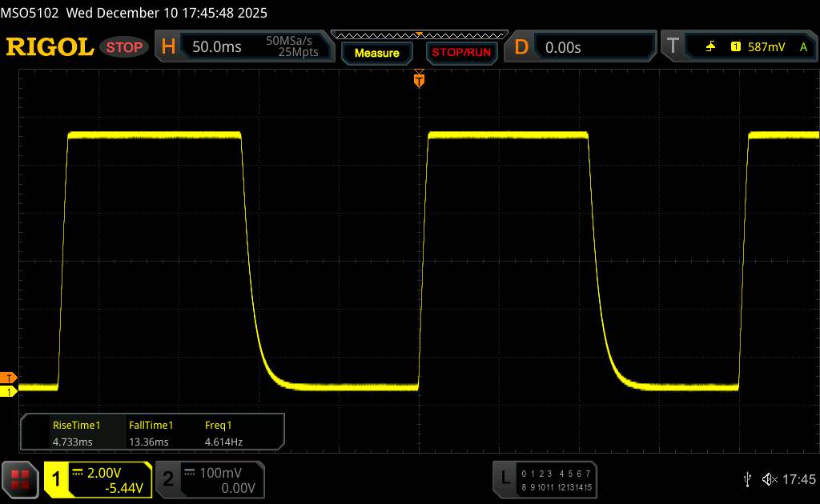Enable channel 2 via its label
Image resolution: width=820 pixels, height=504 pixels.
pyautogui.click(x=168, y=478)
